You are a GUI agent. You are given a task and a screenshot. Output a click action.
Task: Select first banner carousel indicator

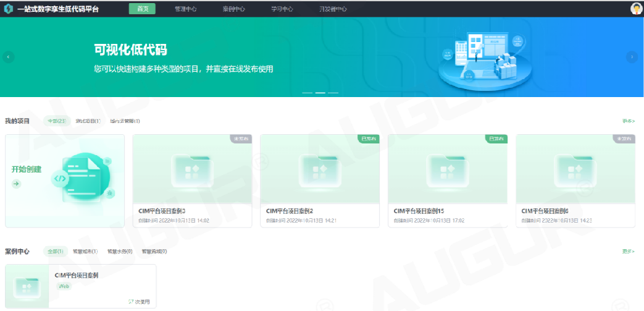[x=307, y=93]
